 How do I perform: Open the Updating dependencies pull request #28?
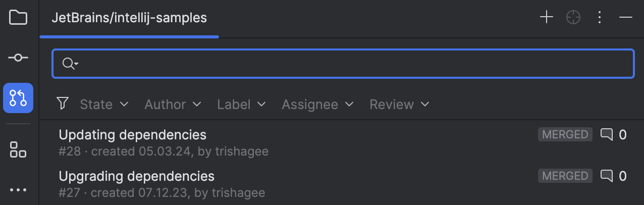tap(133, 135)
